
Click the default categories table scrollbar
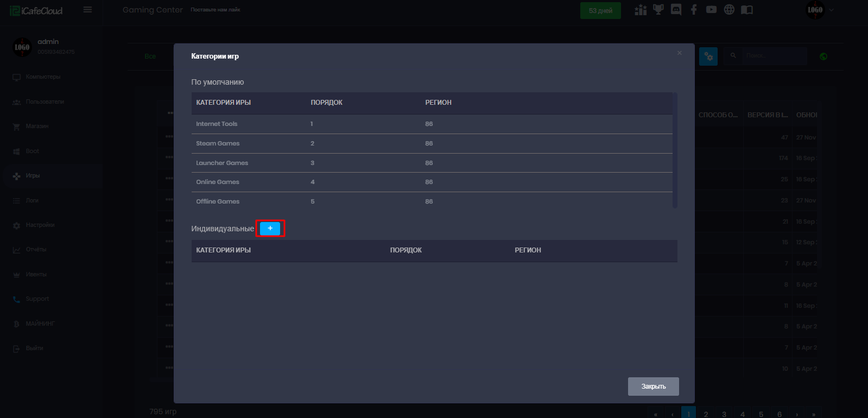[x=675, y=150]
